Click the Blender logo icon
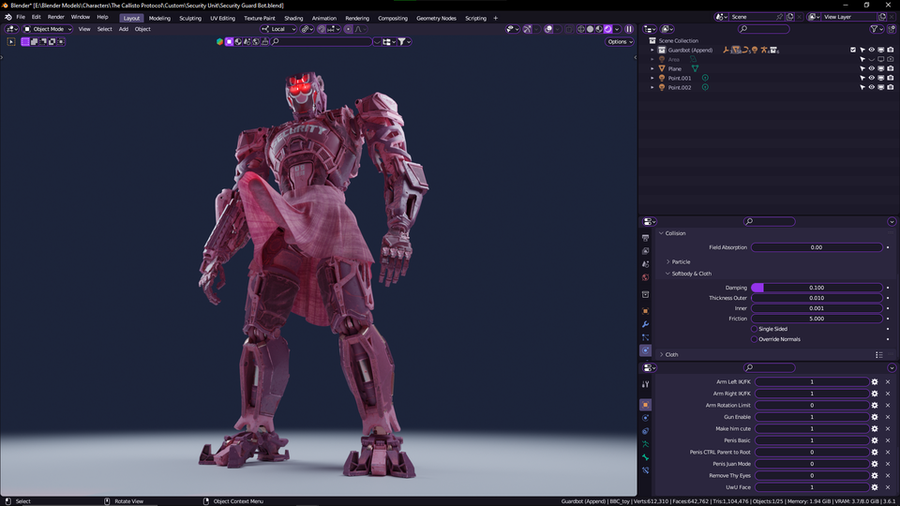The width and height of the screenshot is (900, 506). [8, 17]
